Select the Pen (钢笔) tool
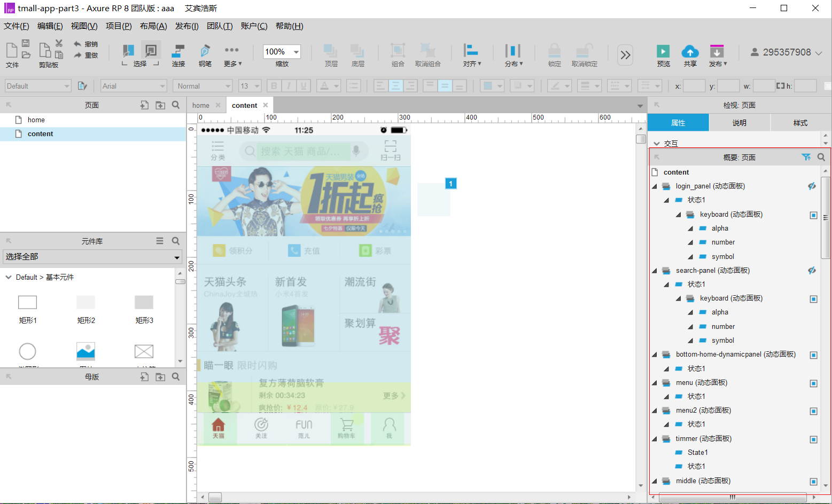 [x=205, y=51]
